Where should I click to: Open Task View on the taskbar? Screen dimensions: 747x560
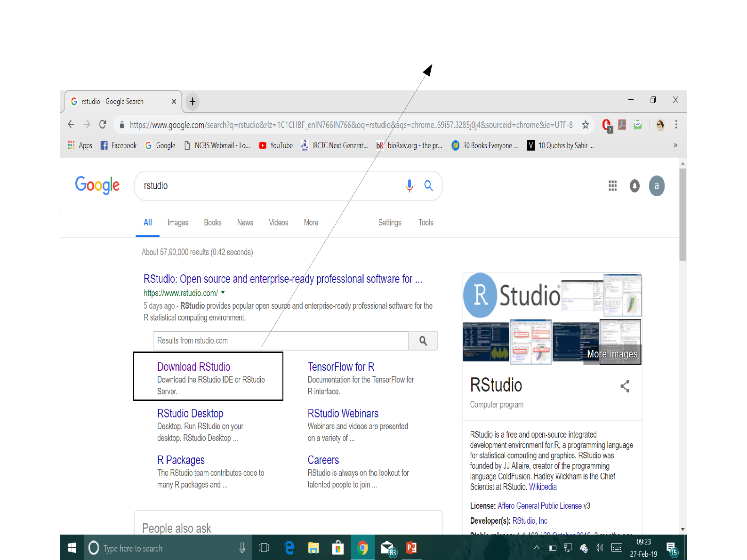coord(264,548)
